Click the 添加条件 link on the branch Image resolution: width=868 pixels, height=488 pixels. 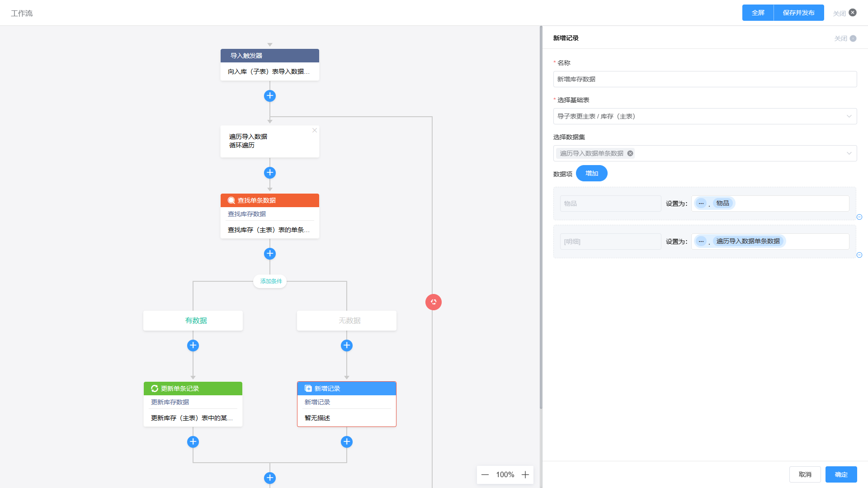[x=271, y=281]
